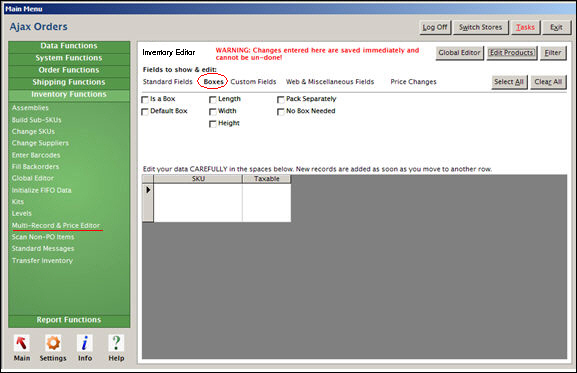Check the No Box Needed option
The height and width of the screenshot is (373, 577).
click(x=280, y=111)
